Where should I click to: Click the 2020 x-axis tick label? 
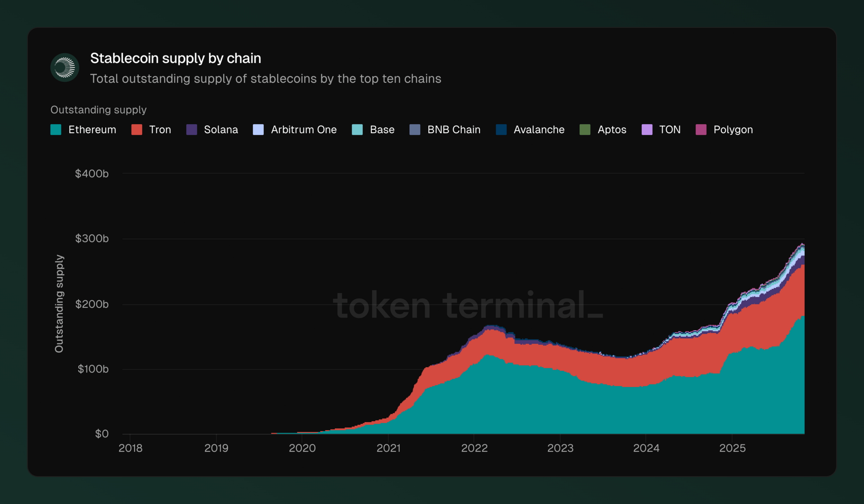(302, 448)
